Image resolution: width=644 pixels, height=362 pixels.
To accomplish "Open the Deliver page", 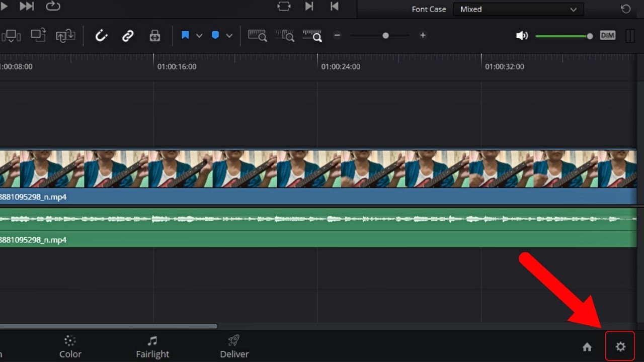I will pos(234,346).
